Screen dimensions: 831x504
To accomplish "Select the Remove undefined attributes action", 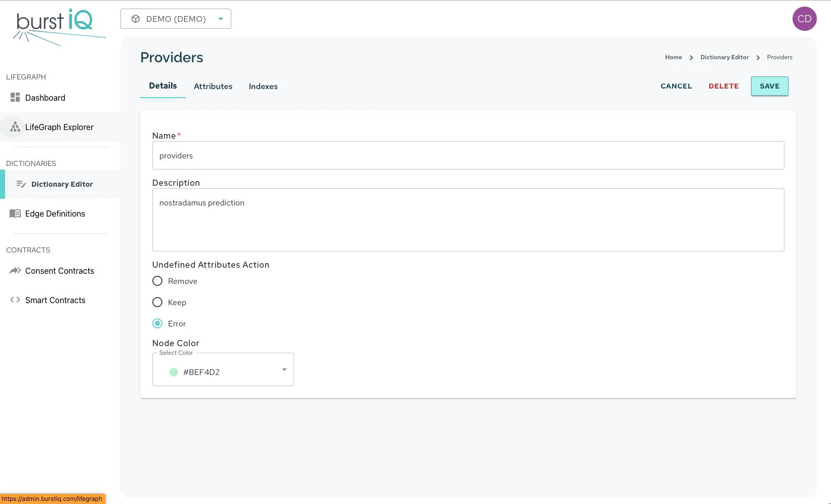I will [x=157, y=281].
